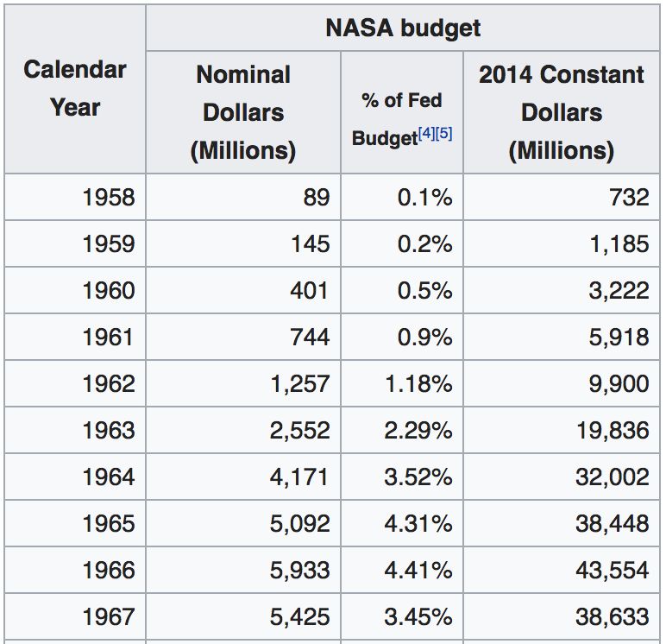Select the 19,836 constant dollars cell
The height and width of the screenshot is (644, 666).
point(613,430)
